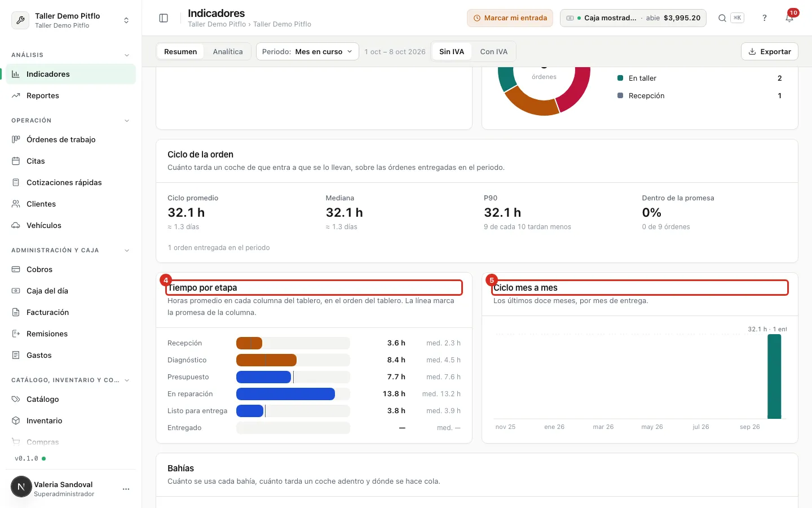The width and height of the screenshot is (812, 508).
Task: Click the green sep 26 chart bar
Action: 774,376
